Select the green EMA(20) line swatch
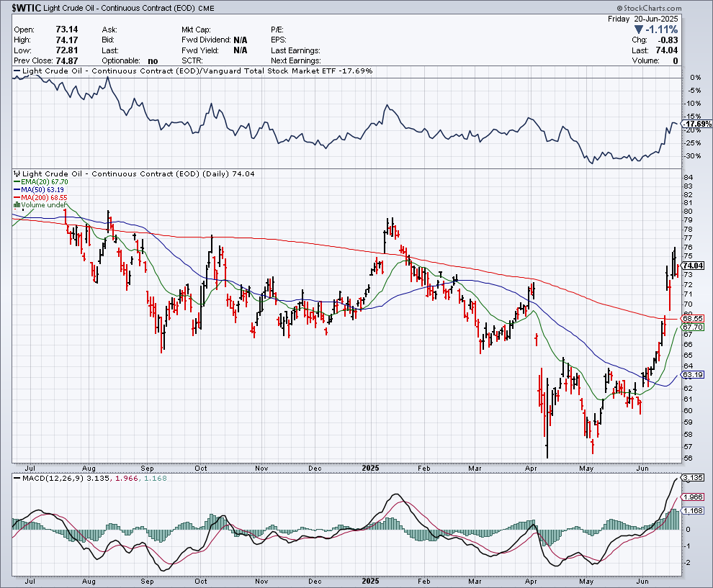 17,182
